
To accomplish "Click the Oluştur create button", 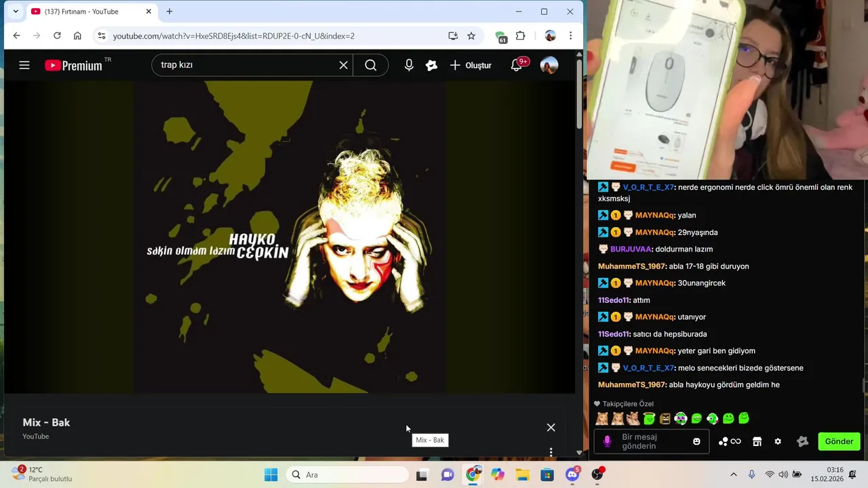I will pos(471,65).
